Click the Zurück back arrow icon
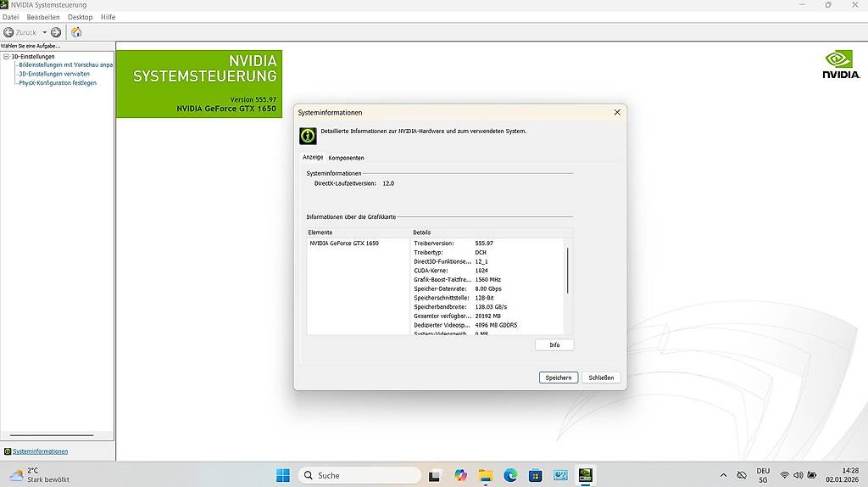 tap(8, 32)
